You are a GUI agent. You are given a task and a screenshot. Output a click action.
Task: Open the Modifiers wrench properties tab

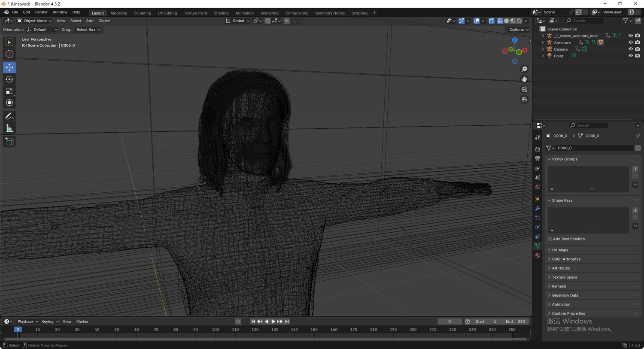point(538,209)
